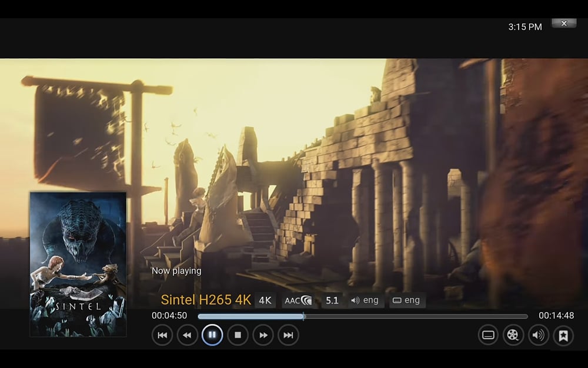Open the subtitles settings icon
Image resolution: width=588 pixels, height=368 pixels.
(488, 335)
